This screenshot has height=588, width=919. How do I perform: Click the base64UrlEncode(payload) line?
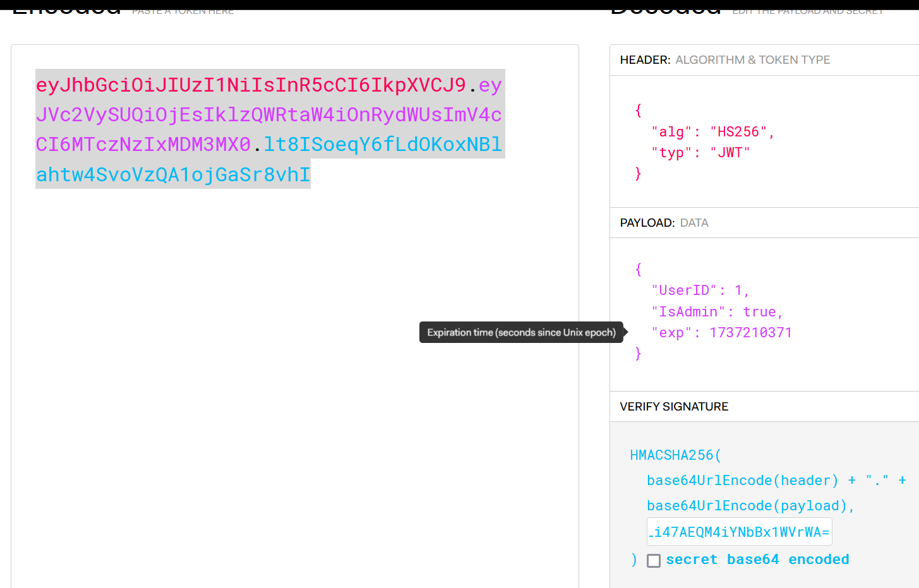[751, 506]
